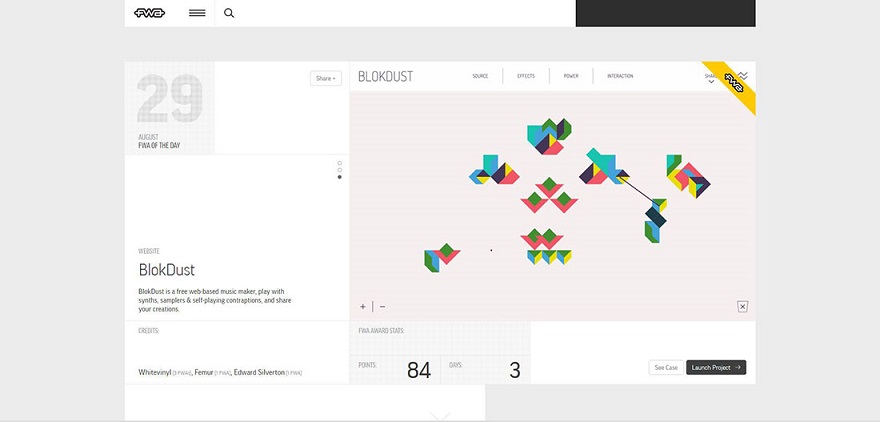The image size is (880, 422).
Task: Click the See Case button
Action: tap(666, 367)
